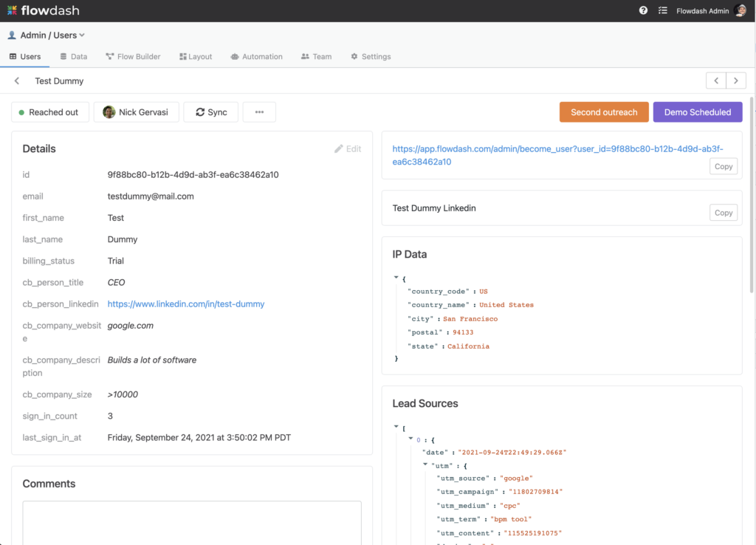Open the test-dummy LinkedIn profile link
The image size is (756, 545).
186,304
